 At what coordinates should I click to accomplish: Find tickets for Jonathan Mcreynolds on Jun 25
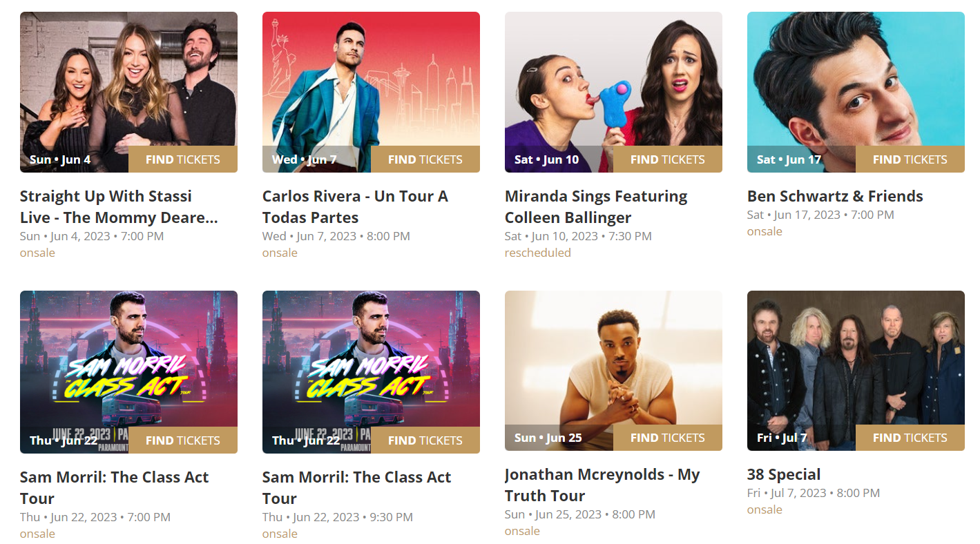tap(668, 438)
